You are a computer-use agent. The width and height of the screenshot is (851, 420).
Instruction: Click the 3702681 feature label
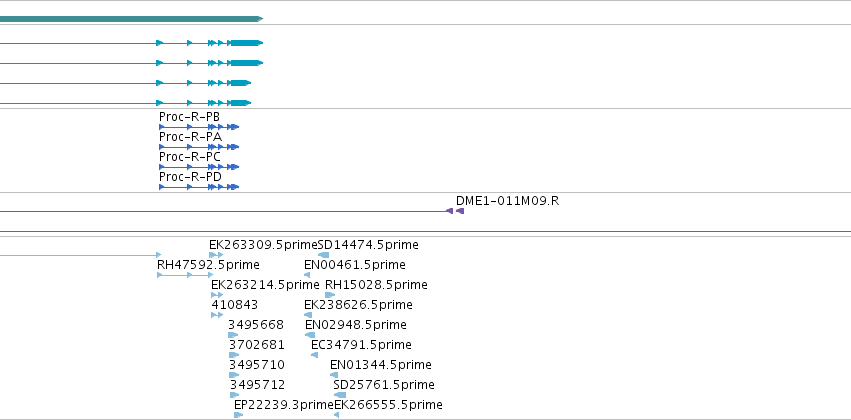(x=256, y=345)
